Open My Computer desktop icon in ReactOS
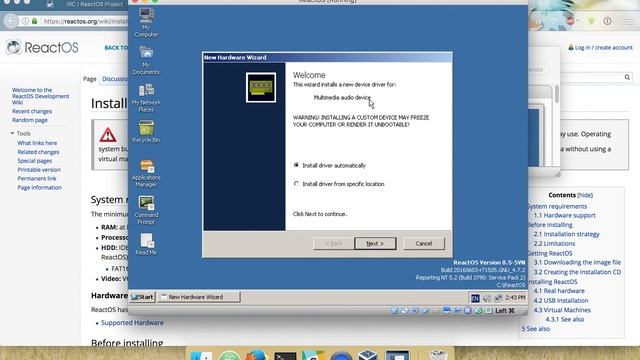The image size is (640, 360). pyautogui.click(x=146, y=22)
